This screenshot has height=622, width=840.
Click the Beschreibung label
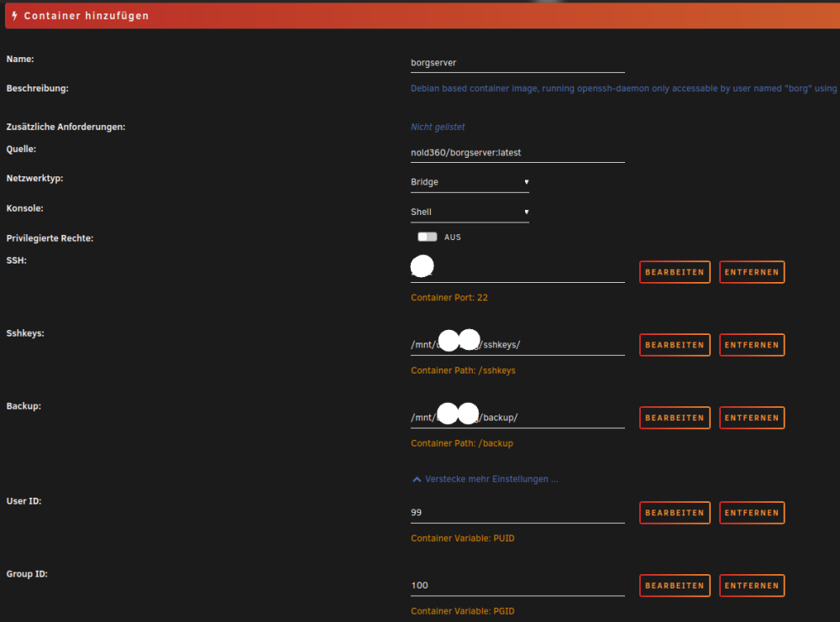(x=38, y=88)
